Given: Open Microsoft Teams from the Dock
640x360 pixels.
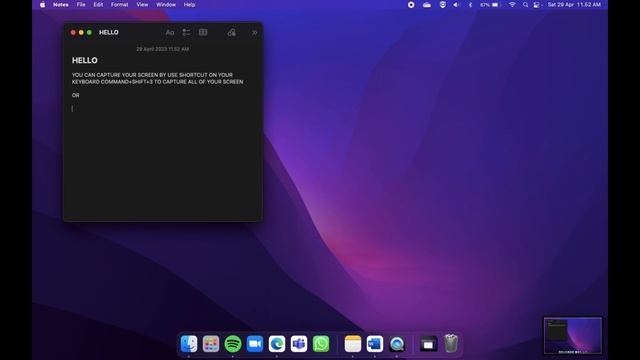Looking at the screenshot, I should (x=299, y=344).
